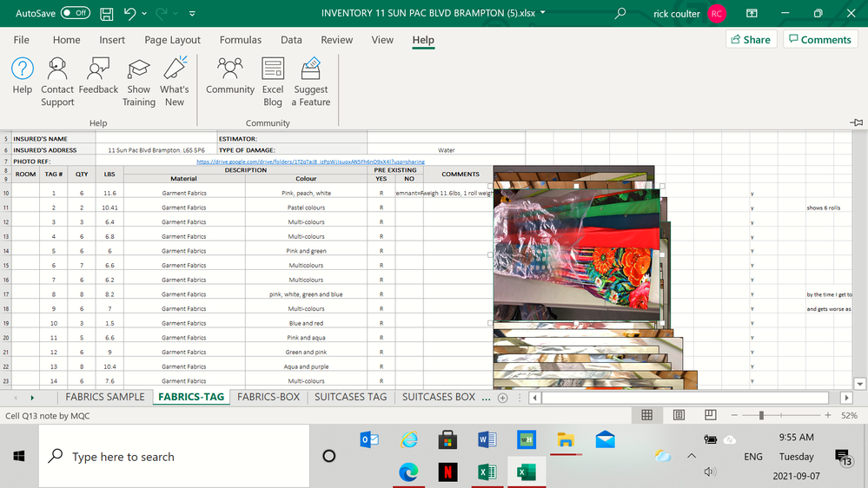This screenshot has height=488, width=868.
Task: Save the workbook with the disk icon
Action: [106, 13]
